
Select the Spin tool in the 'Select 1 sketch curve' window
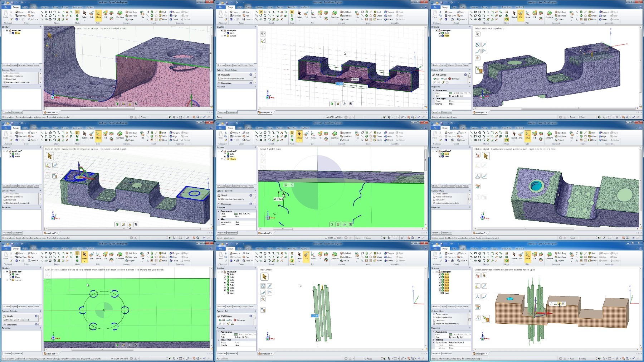click(x=247, y=132)
